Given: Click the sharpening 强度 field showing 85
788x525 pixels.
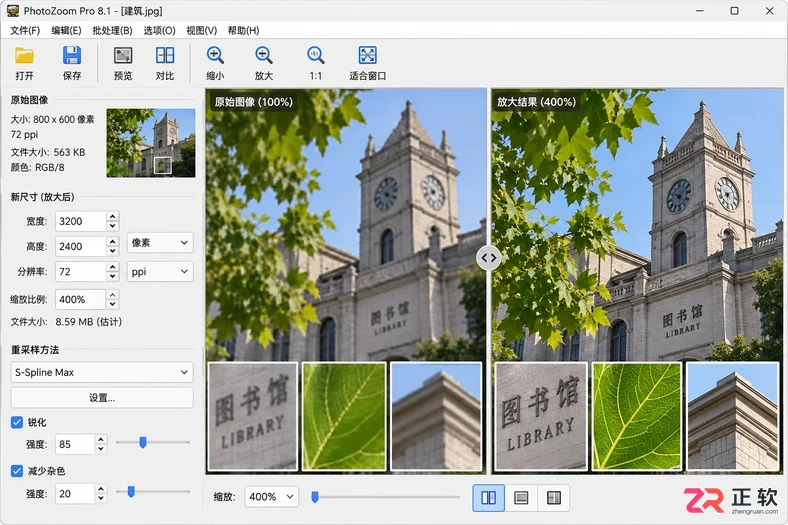Looking at the screenshot, I should point(75,444).
